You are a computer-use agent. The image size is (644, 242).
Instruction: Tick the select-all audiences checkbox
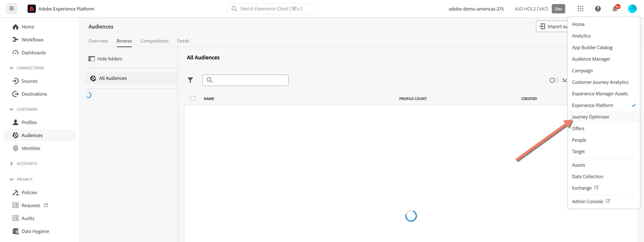(193, 98)
